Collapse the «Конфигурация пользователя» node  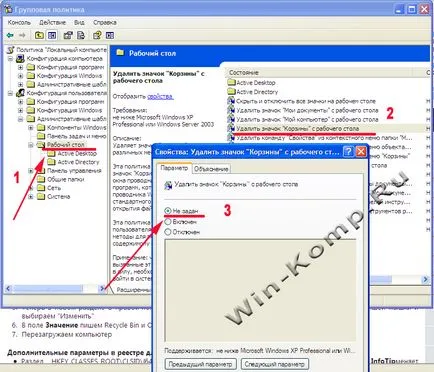coord(11,93)
